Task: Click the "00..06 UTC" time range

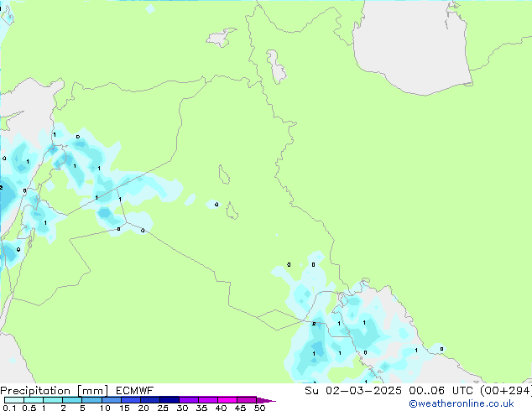Action: click(x=440, y=391)
